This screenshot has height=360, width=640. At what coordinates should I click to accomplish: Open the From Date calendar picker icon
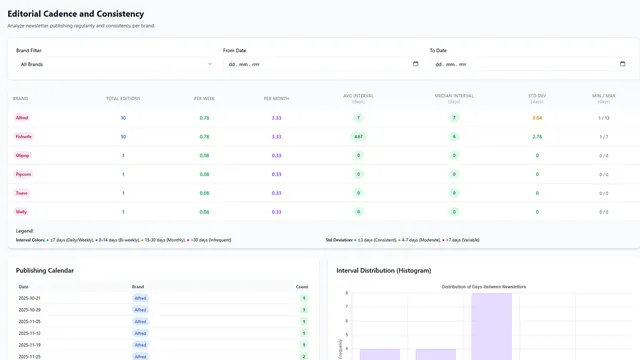tap(416, 64)
